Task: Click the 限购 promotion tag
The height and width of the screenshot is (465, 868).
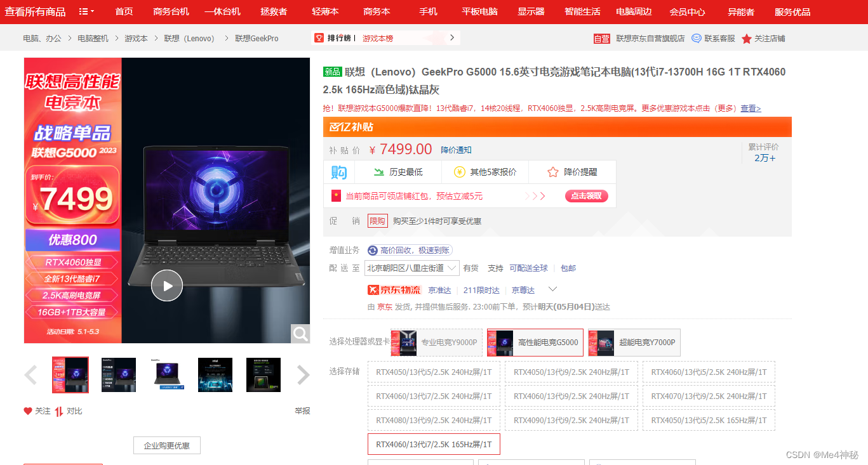Action: (377, 221)
